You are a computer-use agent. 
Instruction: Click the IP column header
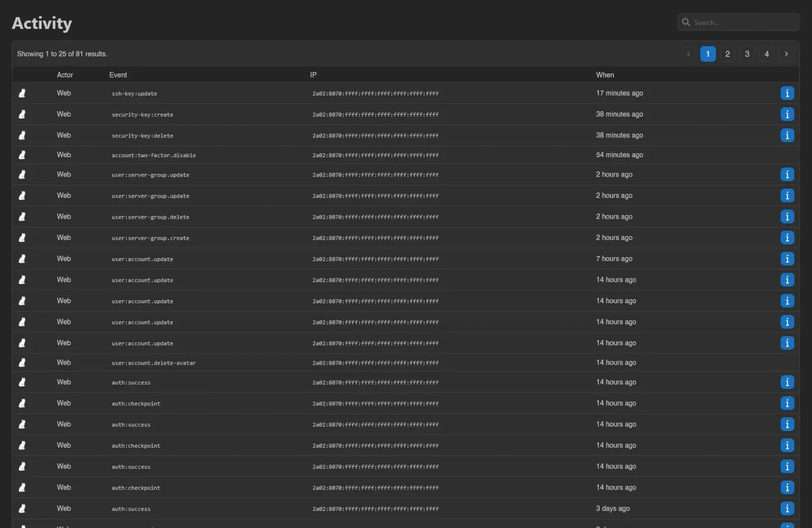pos(313,75)
